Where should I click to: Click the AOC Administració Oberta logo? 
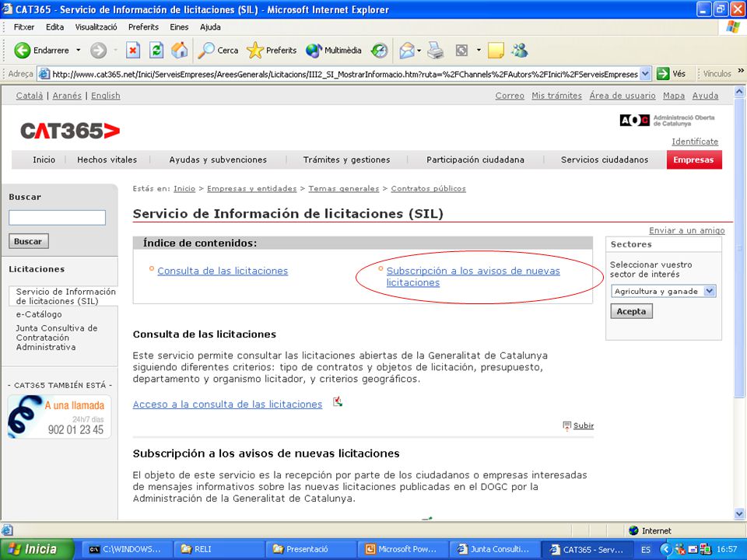click(668, 121)
